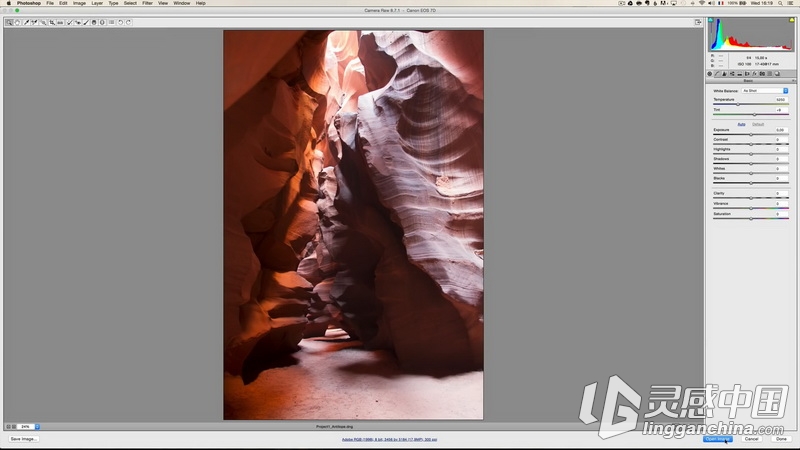This screenshot has height=450, width=800.
Task: Open the Detail panel icon
Action: 724,74
